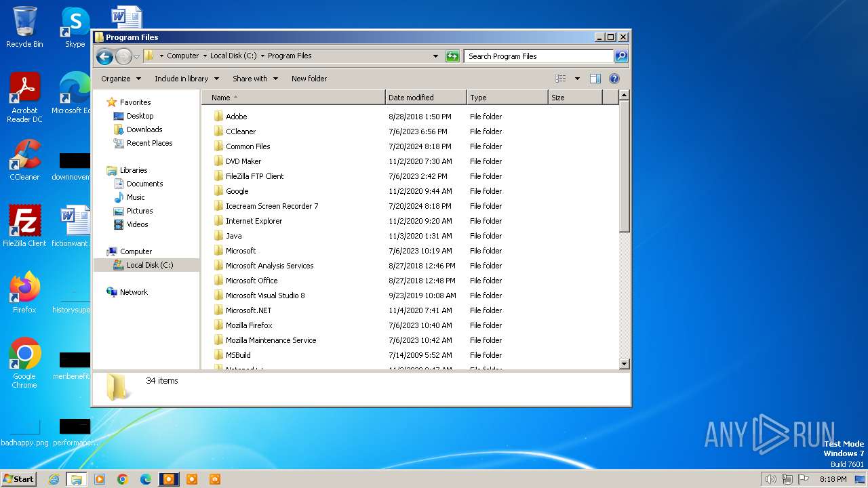Open the Organize menu
This screenshot has height=488, width=868.
(x=121, y=79)
